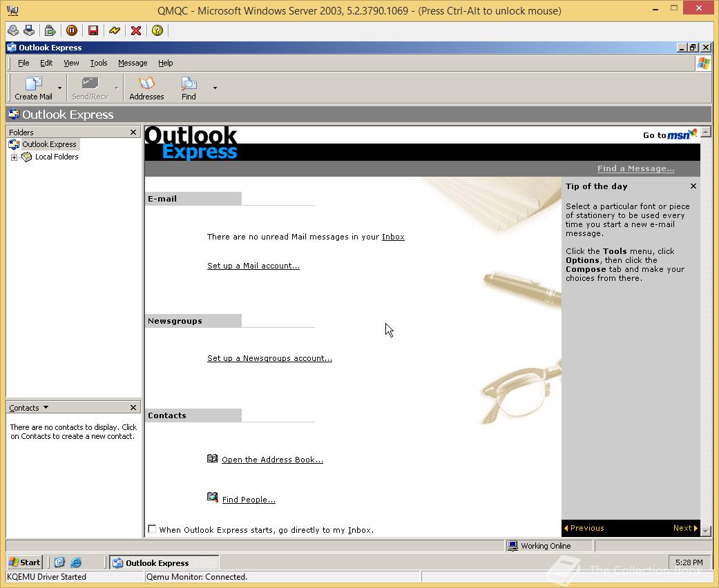Click the 'Working Online' status bar text

546,546
